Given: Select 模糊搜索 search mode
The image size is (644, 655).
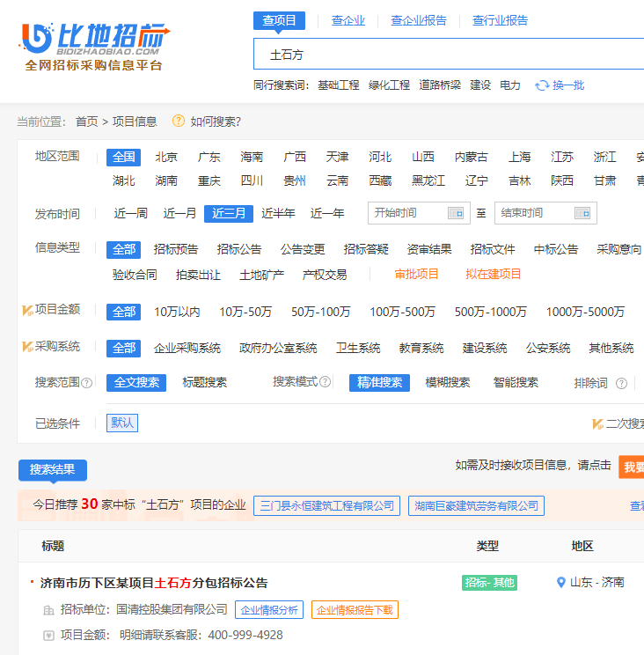Looking at the screenshot, I should (x=448, y=383).
